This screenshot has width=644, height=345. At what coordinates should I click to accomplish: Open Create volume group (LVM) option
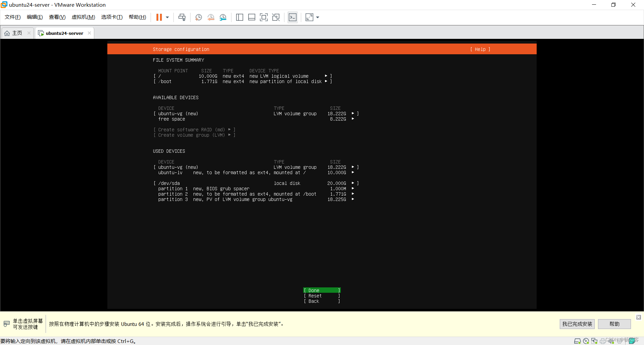click(x=195, y=135)
